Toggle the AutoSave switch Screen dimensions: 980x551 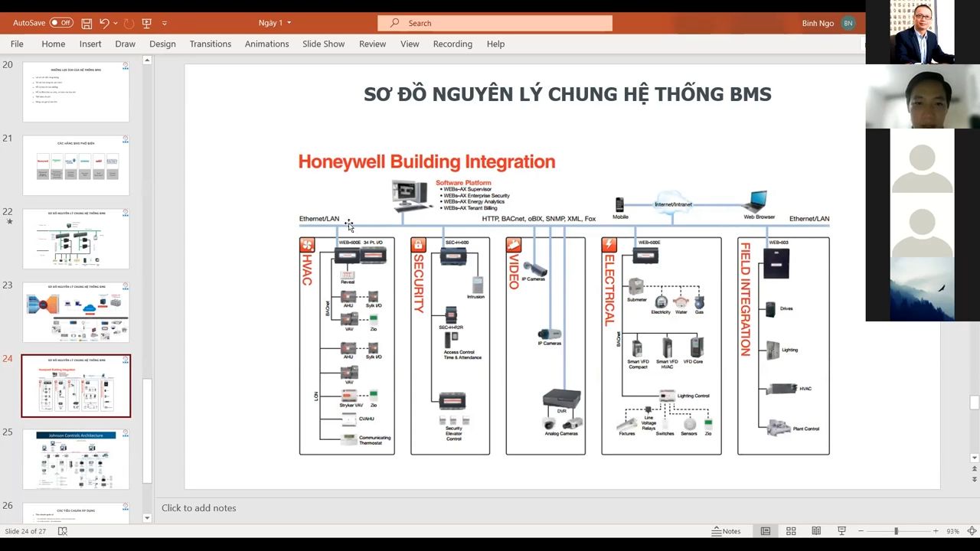pyautogui.click(x=61, y=23)
